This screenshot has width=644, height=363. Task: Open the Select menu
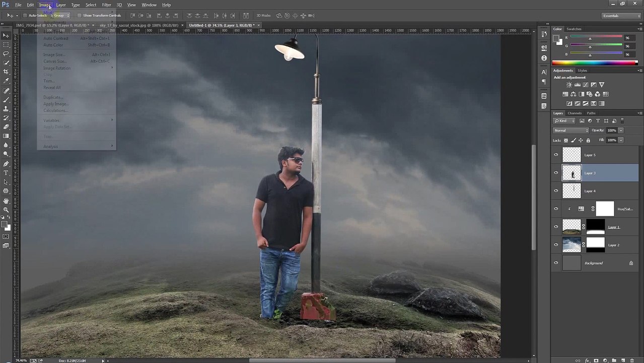(x=91, y=5)
